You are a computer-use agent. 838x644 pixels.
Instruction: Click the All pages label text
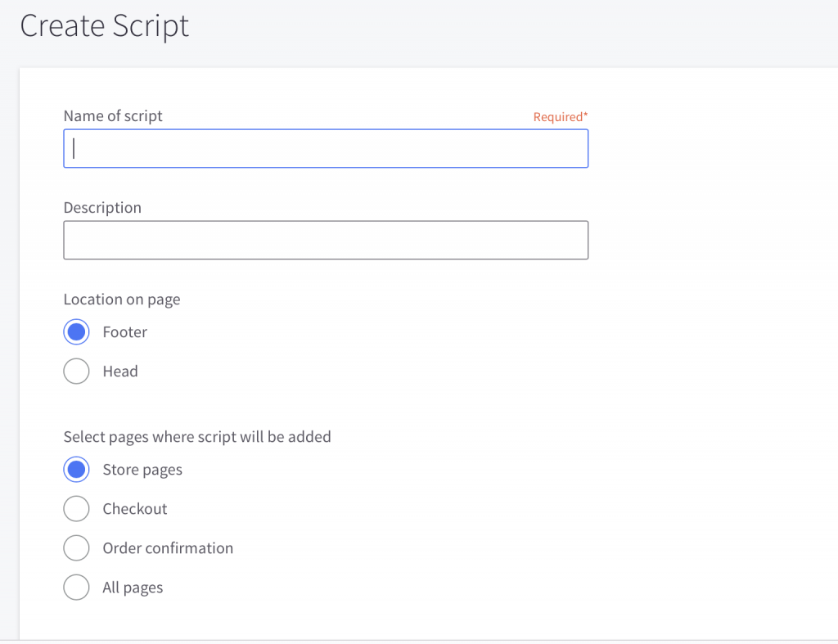(133, 587)
